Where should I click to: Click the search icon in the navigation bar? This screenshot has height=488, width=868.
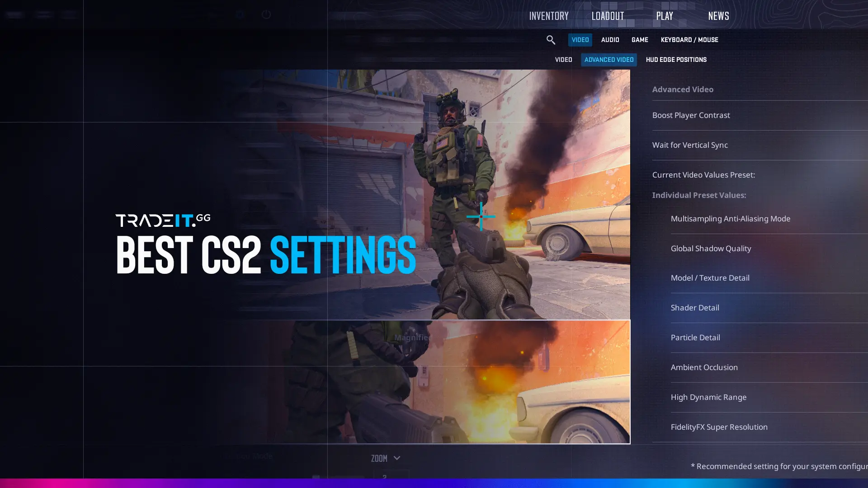pyautogui.click(x=550, y=39)
